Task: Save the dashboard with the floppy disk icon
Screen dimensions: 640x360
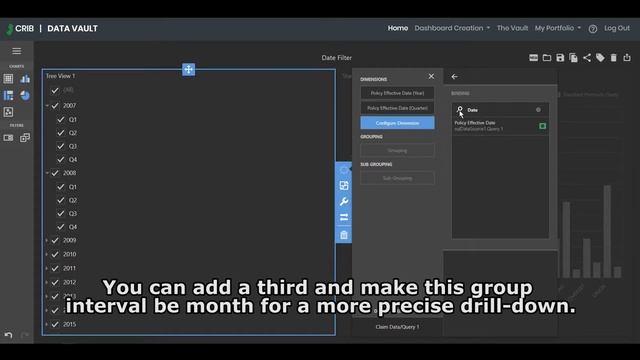Action: (x=560, y=58)
